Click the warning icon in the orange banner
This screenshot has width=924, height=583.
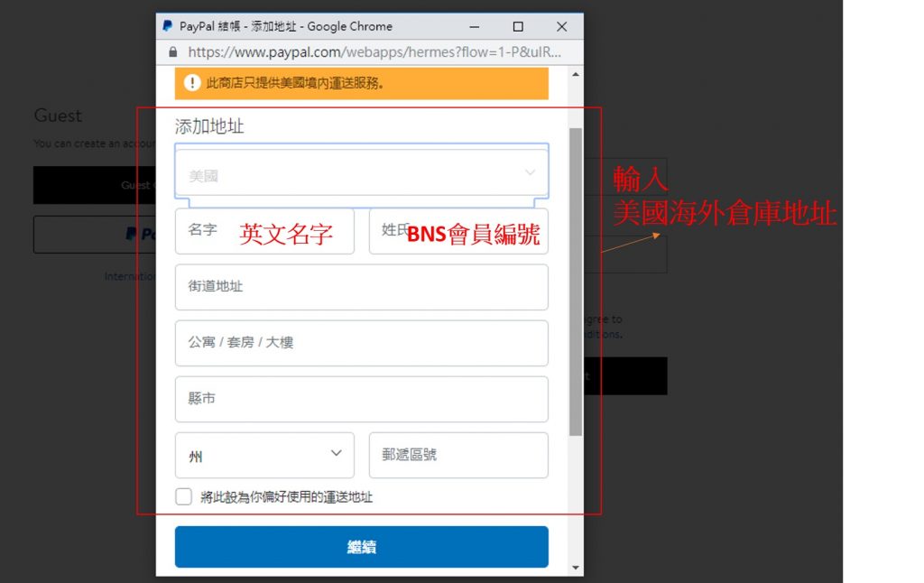[192, 83]
